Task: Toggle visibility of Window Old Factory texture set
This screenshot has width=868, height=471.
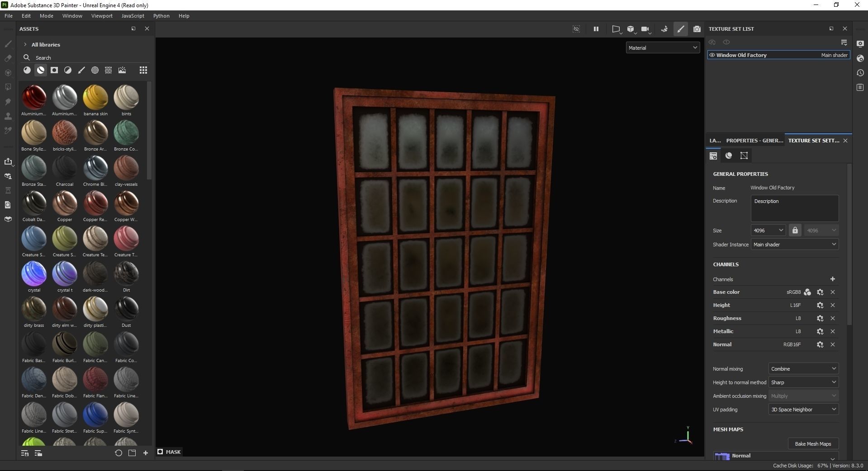Action: tap(712, 55)
